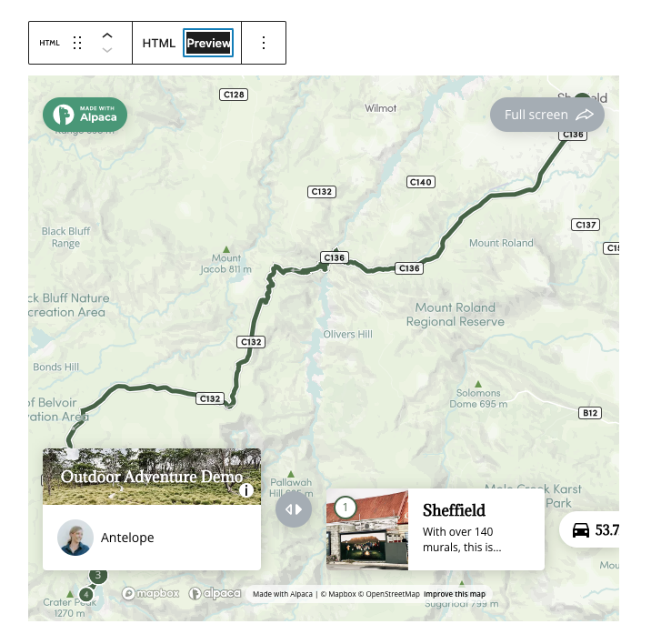Switch to the HTML tab

point(158,43)
